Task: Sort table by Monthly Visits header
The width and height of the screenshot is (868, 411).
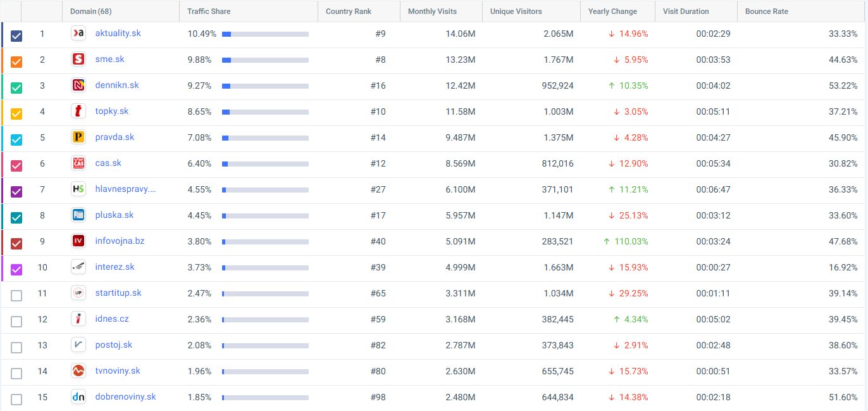Action: pos(432,11)
